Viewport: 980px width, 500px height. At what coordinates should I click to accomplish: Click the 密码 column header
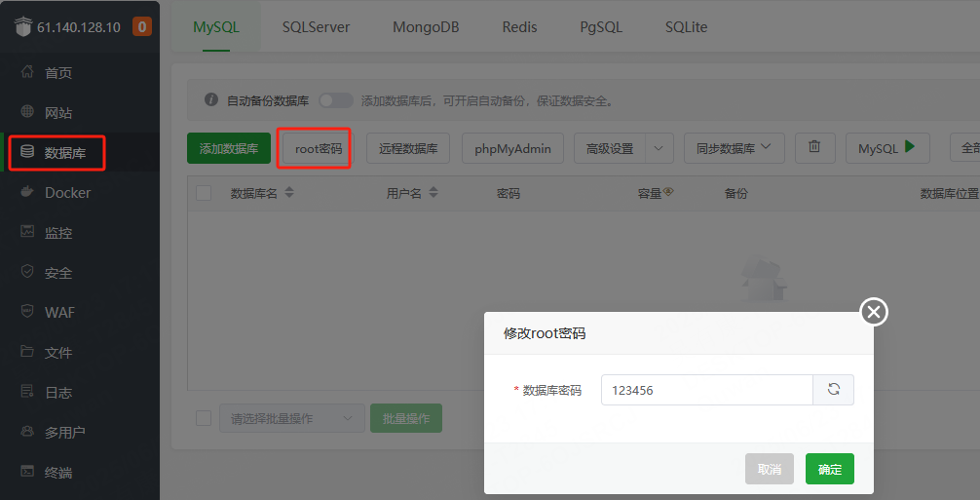click(x=509, y=193)
